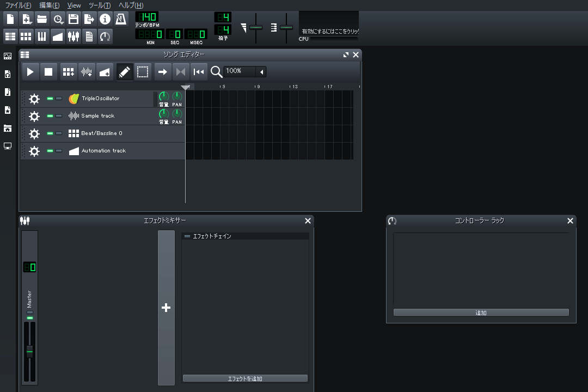
Task: Click the Master channel volume fader
Action: point(30,351)
